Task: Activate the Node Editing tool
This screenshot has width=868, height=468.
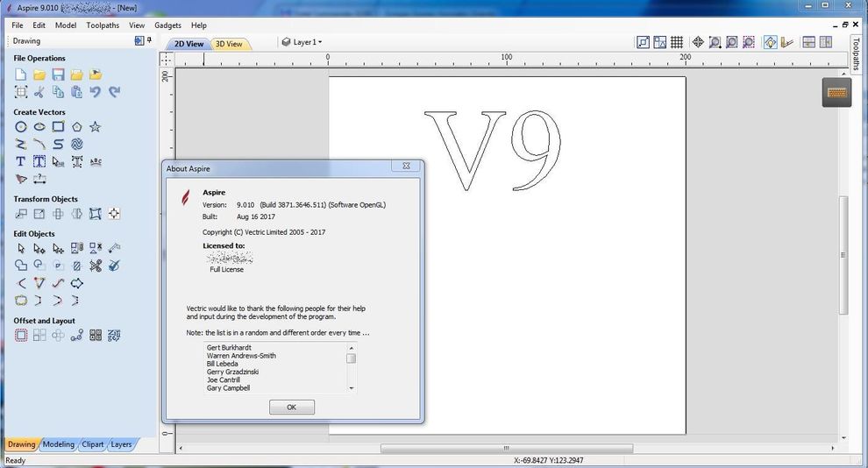Action: point(39,248)
